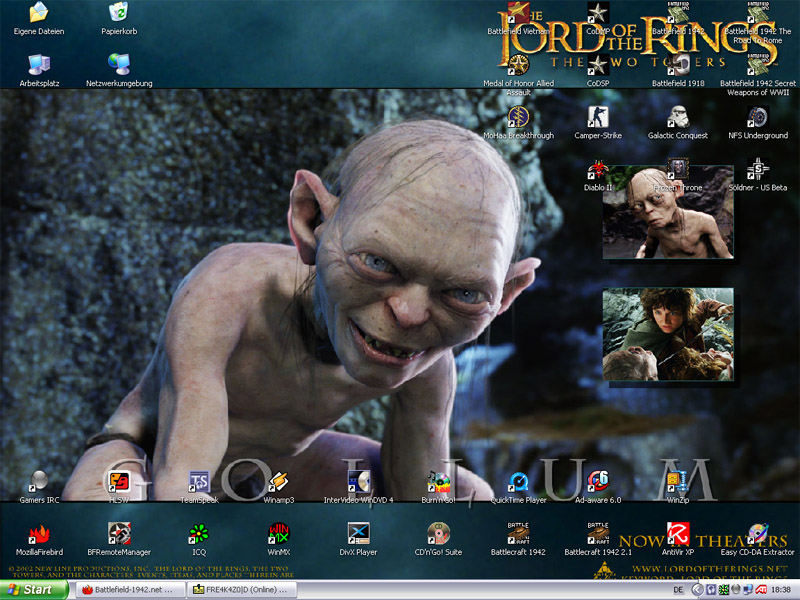The height and width of the screenshot is (600, 800).
Task: Open the Windows Start menu
Action: [34, 590]
